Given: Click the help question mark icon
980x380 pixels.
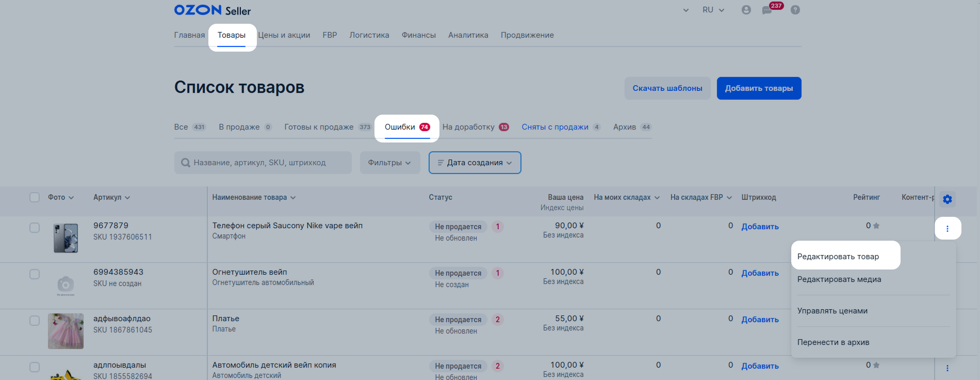Looking at the screenshot, I should [x=795, y=10].
